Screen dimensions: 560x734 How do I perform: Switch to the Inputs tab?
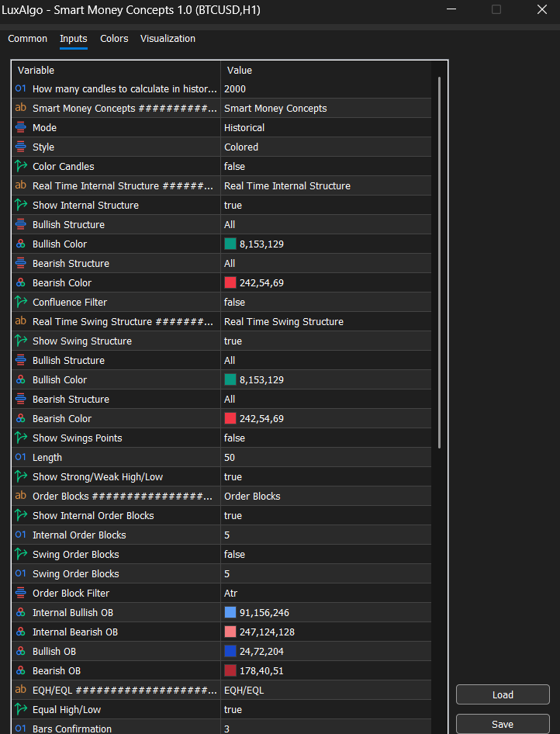click(x=74, y=38)
